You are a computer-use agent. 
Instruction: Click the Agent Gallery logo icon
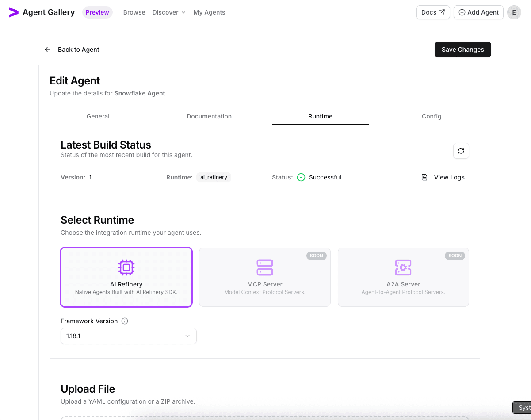point(14,12)
